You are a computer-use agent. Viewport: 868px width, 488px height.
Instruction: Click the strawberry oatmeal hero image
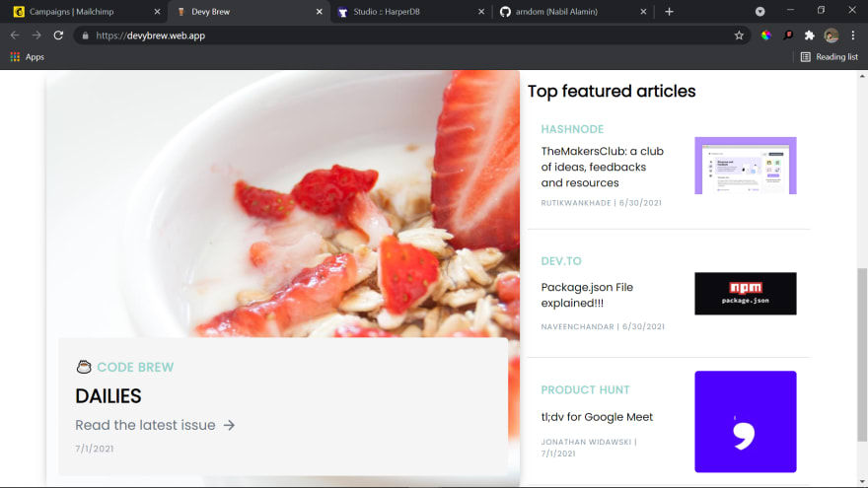[x=283, y=204]
